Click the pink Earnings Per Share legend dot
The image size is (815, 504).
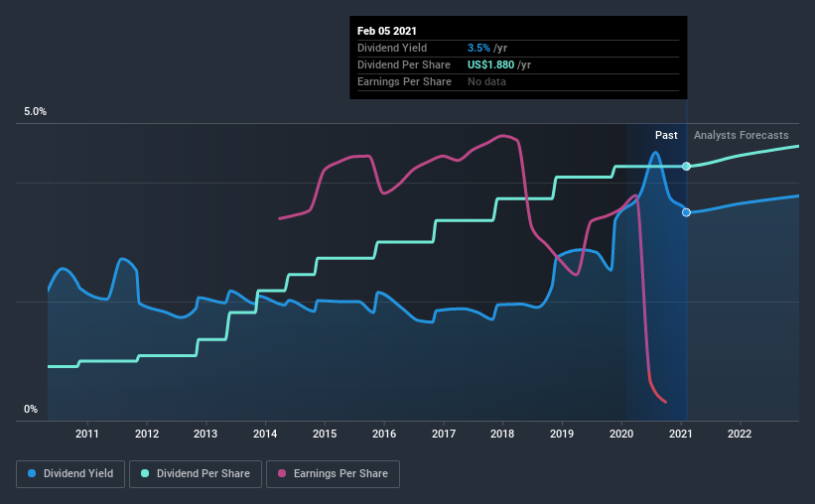pyautogui.click(x=282, y=473)
